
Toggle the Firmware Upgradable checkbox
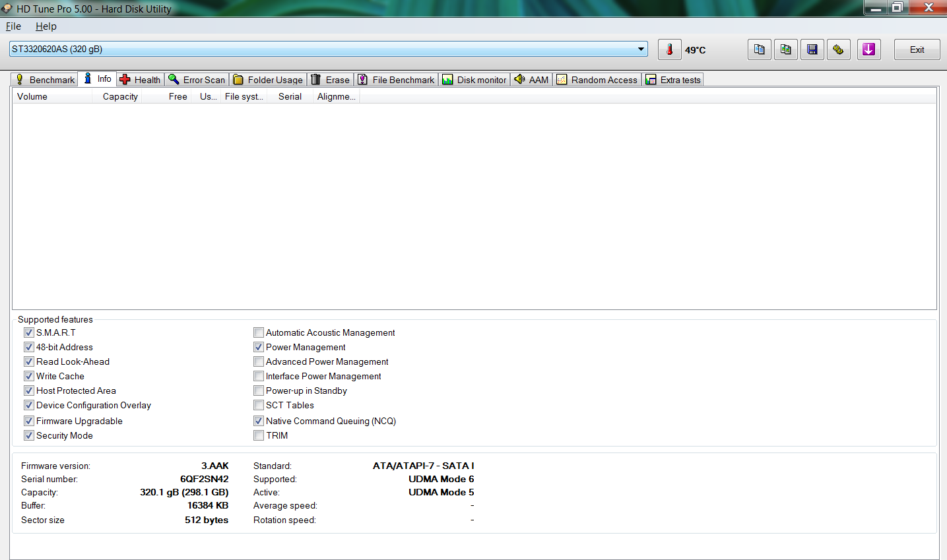29,421
